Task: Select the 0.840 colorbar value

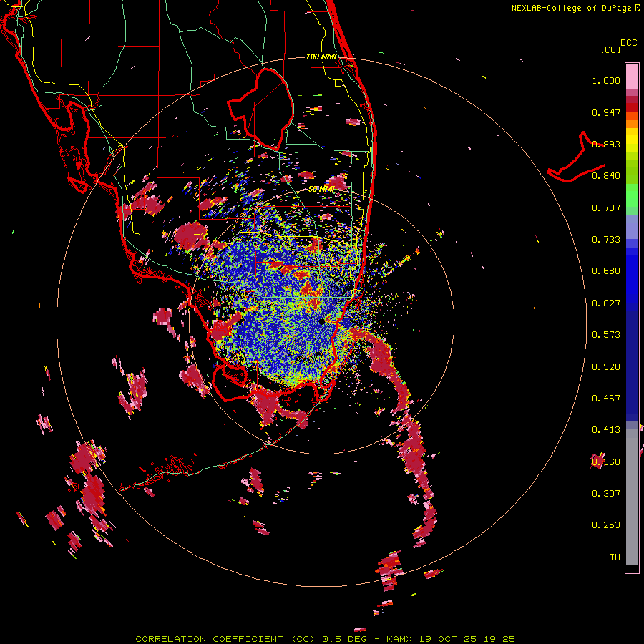Action: pos(606,176)
